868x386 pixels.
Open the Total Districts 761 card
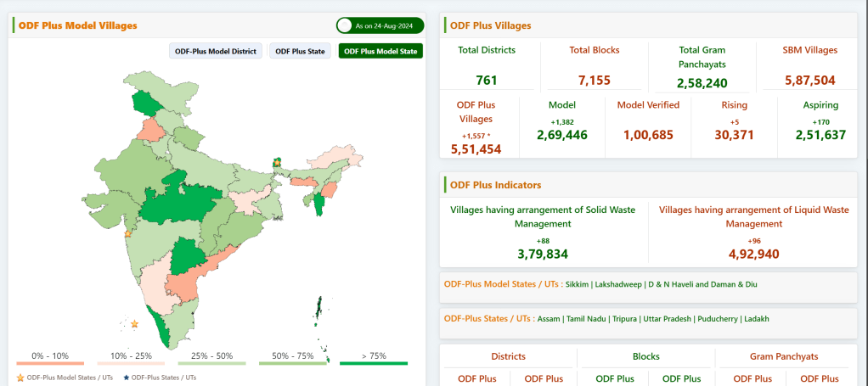pos(487,66)
